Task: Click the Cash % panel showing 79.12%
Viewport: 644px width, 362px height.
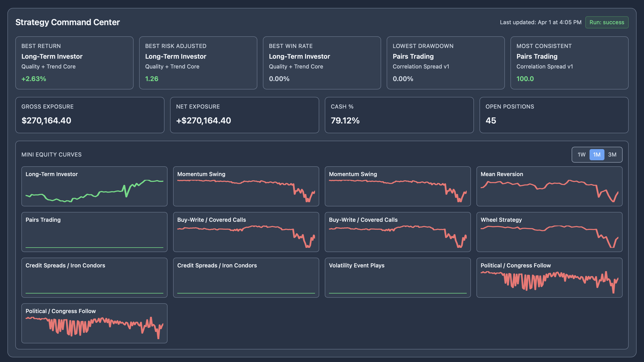Action: pos(399,115)
